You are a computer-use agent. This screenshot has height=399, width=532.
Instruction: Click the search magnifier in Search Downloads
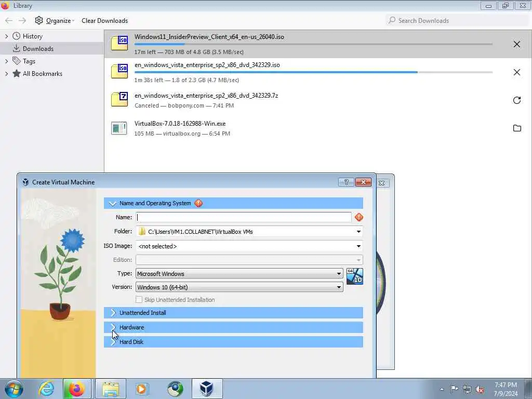(392, 20)
